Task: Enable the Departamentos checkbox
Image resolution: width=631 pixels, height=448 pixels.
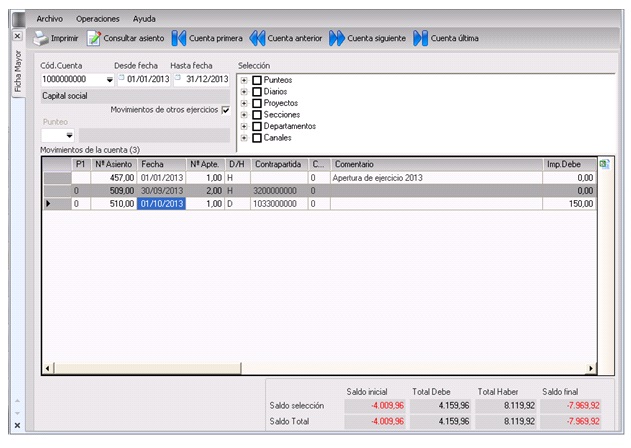Action: [257, 127]
